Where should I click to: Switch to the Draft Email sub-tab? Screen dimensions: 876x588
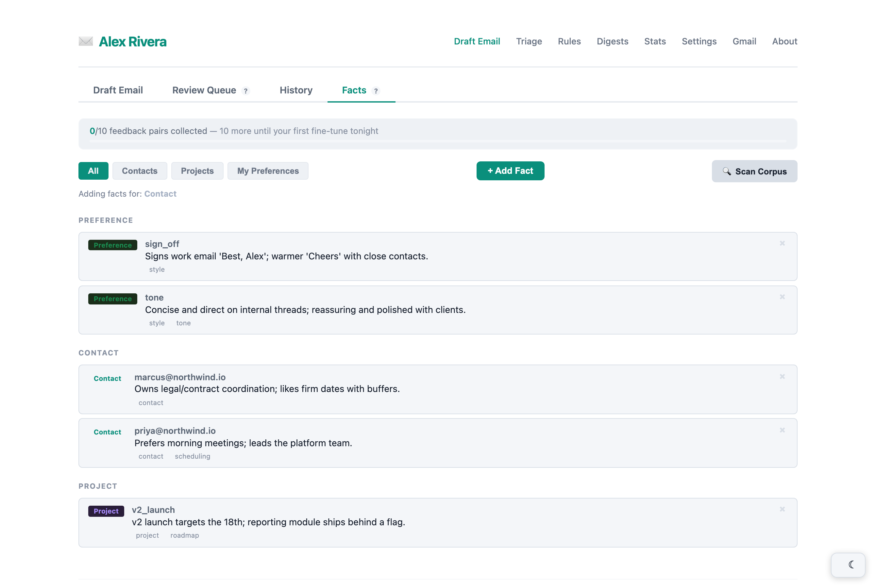[x=118, y=90]
